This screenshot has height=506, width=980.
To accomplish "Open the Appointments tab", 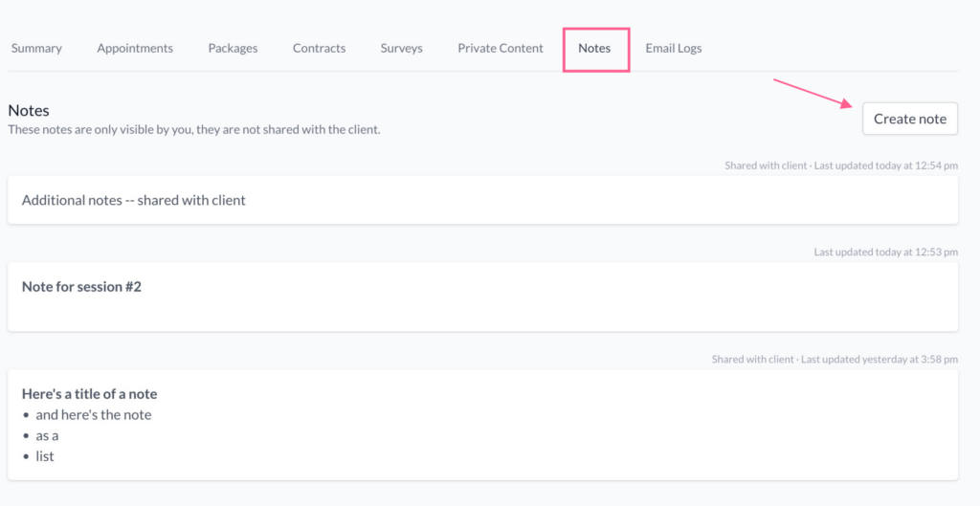I will pos(135,48).
